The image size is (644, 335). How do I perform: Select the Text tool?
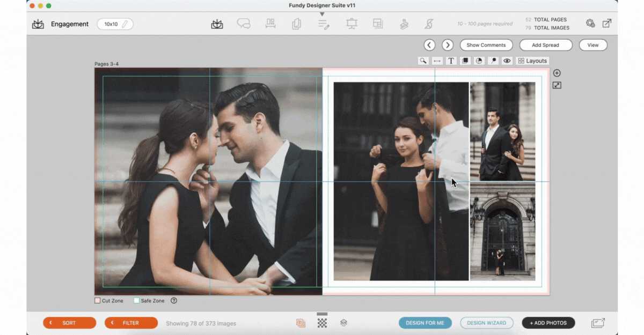click(451, 61)
